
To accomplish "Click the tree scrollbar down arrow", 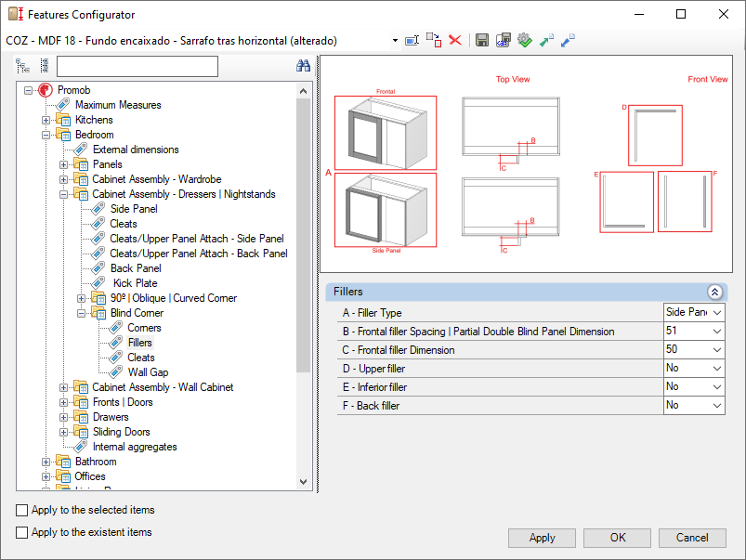I will 303,482.
